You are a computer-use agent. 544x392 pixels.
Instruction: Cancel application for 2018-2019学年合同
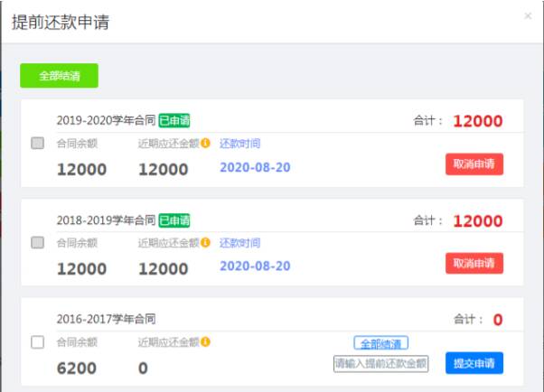tap(474, 264)
